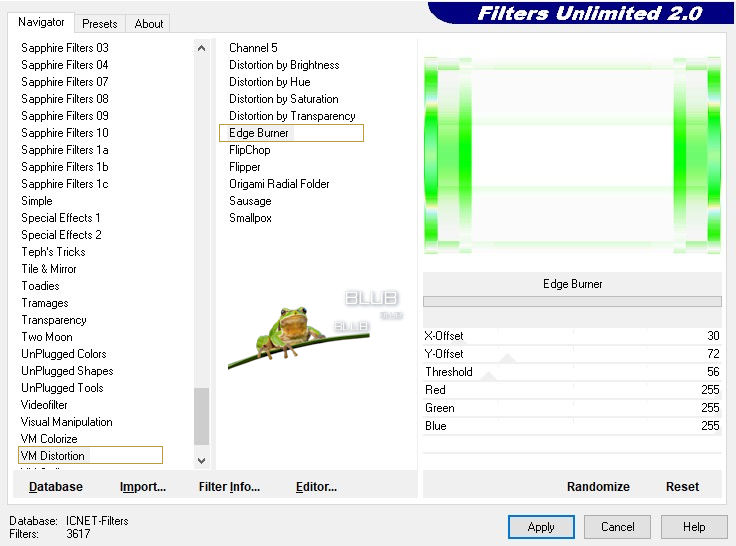Click the Threshold slider
The image size is (736, 546).
click(x=572, y=372)
